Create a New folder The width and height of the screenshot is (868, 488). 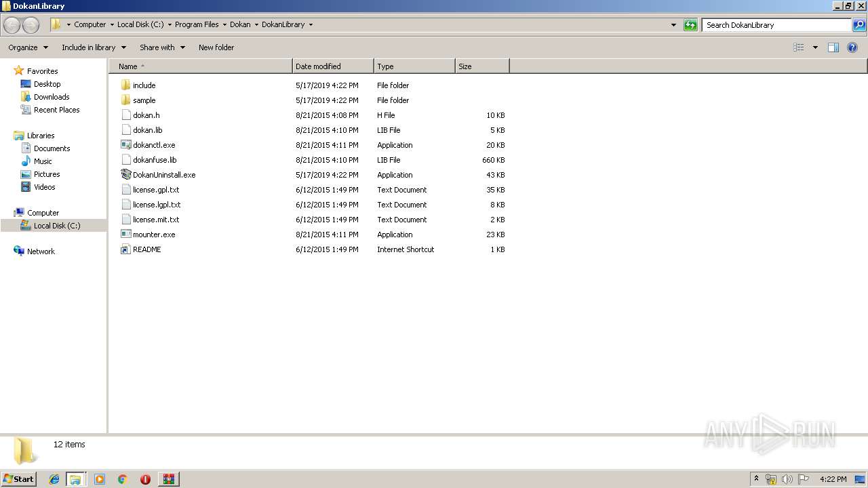(216, 47)
